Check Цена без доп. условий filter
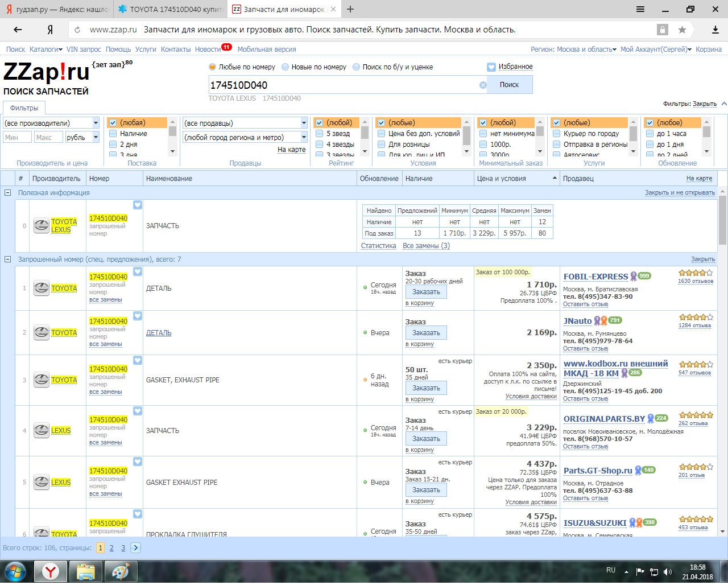This screenshot has height=585, width=728. [381, 134]
